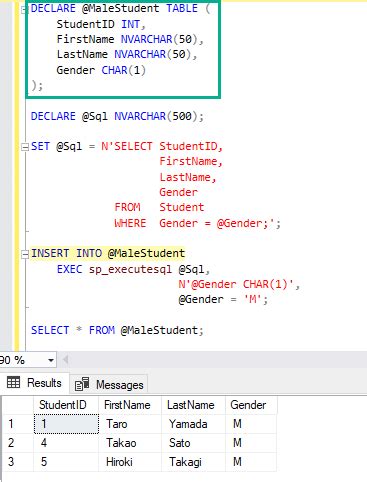This screenshot has height=482, width=367.
Task: Click the Results grid icon
Action: click(14, 382)
